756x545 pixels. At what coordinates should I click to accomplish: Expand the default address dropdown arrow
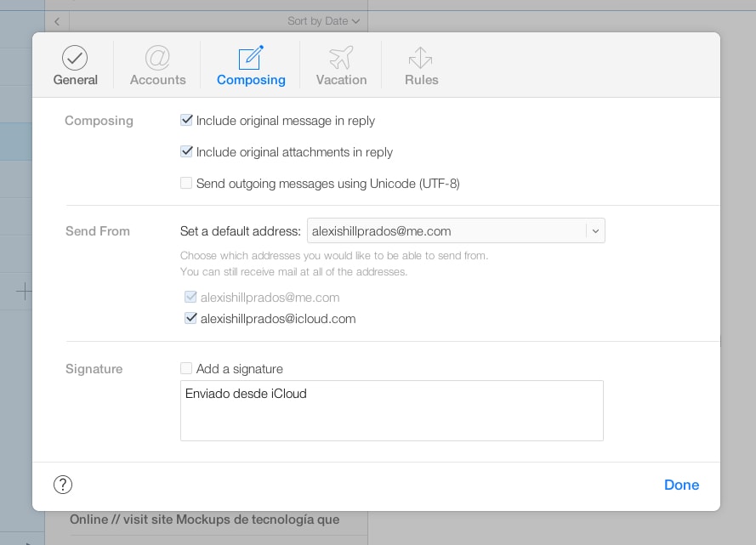click(x=595, y=231)
